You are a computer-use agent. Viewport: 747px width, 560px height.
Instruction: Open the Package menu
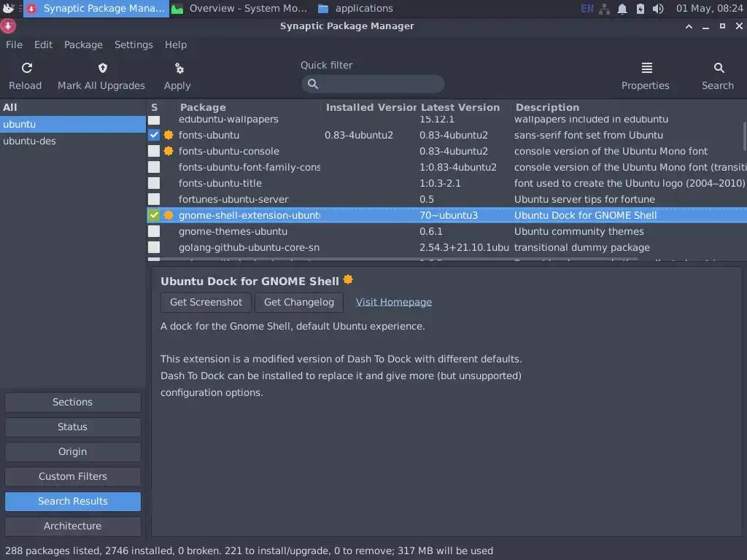(83, 44)
